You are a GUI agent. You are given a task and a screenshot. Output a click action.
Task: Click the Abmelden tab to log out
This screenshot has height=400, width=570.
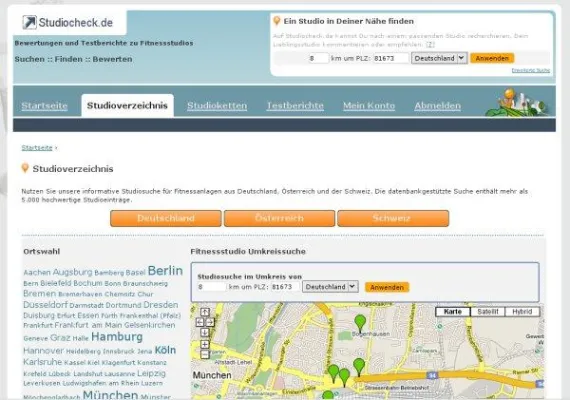pos(438,106)
